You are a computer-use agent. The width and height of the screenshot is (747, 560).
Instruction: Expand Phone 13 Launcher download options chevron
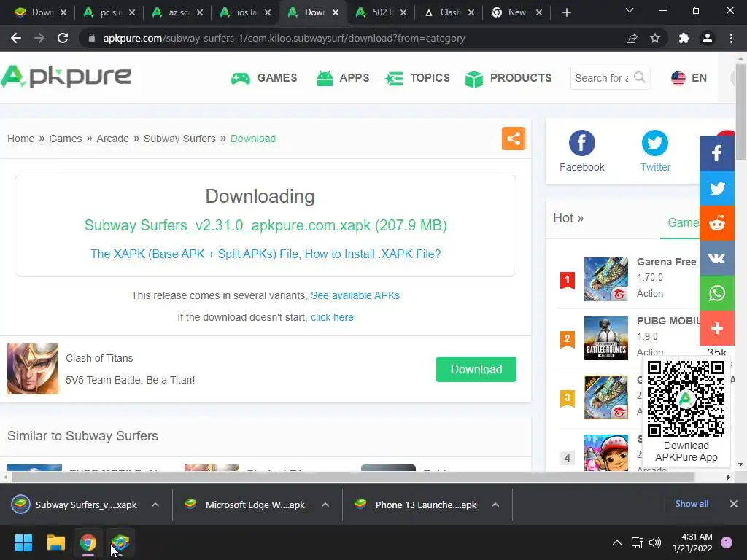495,505
